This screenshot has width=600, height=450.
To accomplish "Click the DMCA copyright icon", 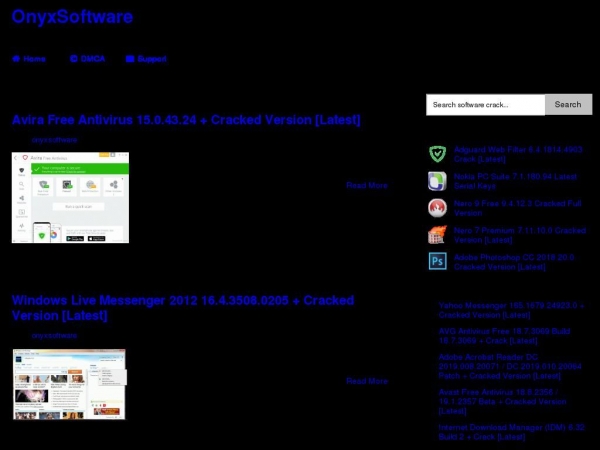I will click(74, 59).
